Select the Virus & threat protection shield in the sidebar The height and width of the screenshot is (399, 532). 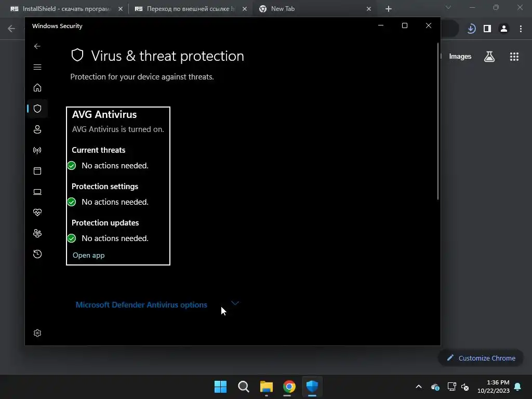tap(37, 109)
